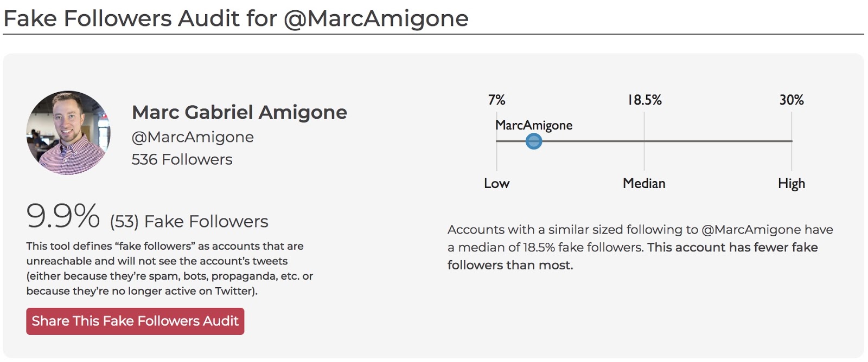This screenshot has width=868, height=362.
Task: Click the (53) Fake Followers label
Action: tap(189, 222)
